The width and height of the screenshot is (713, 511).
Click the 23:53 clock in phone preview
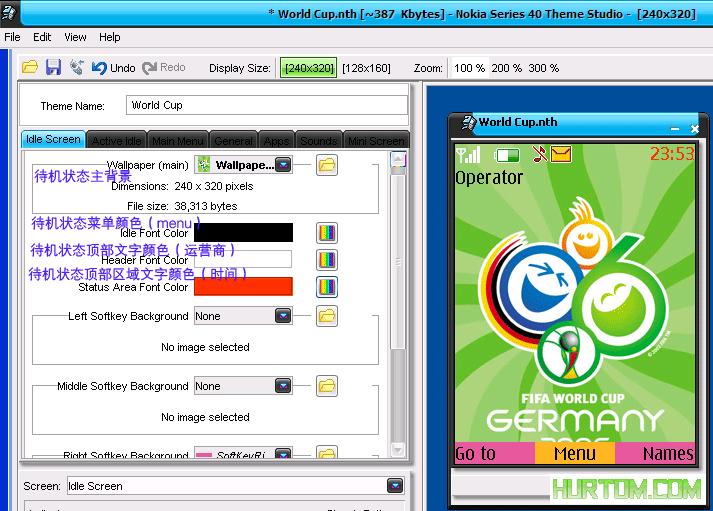[672, 154]
